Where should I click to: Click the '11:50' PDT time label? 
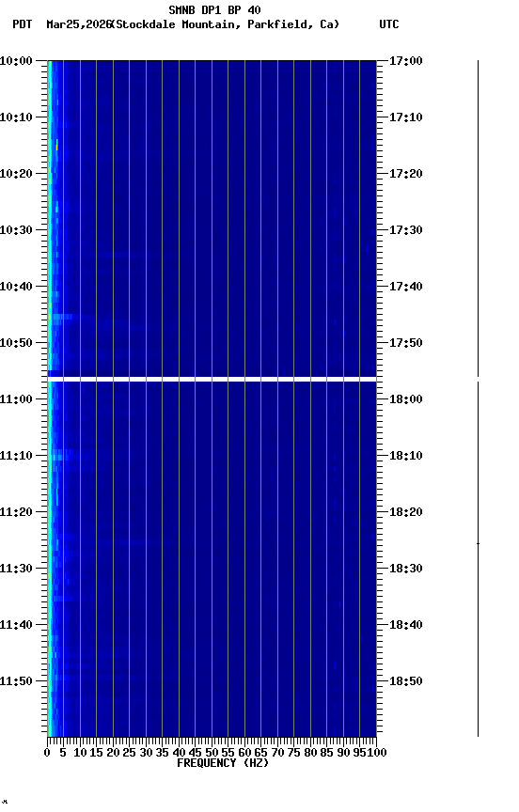(16, 681)
